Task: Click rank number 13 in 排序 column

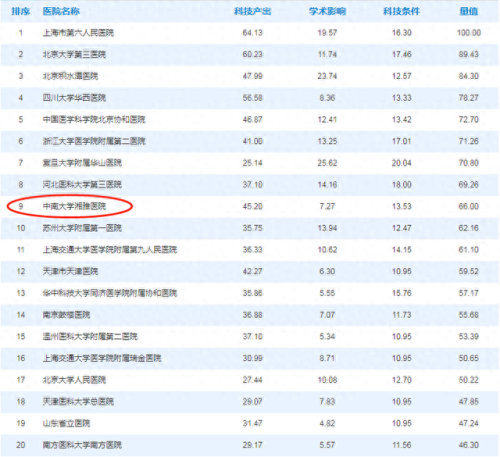Action: 21,293
